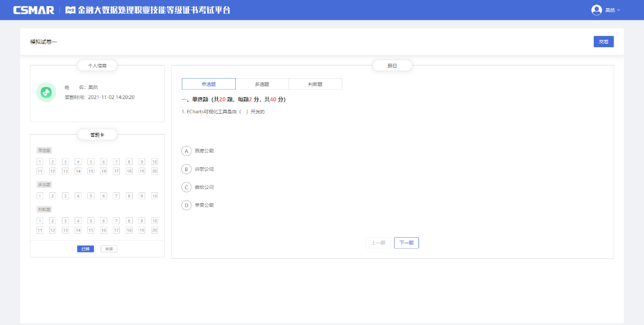Switch to the 判断题 tab
Image resolution: width=644 pixels, height=325 pixels.
coord(315,84)
